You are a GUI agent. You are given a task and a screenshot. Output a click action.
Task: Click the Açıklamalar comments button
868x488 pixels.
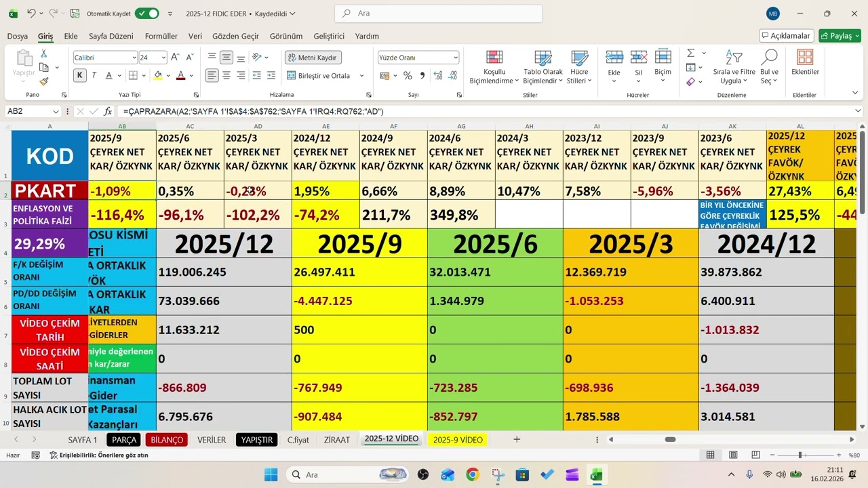[787, 36]
